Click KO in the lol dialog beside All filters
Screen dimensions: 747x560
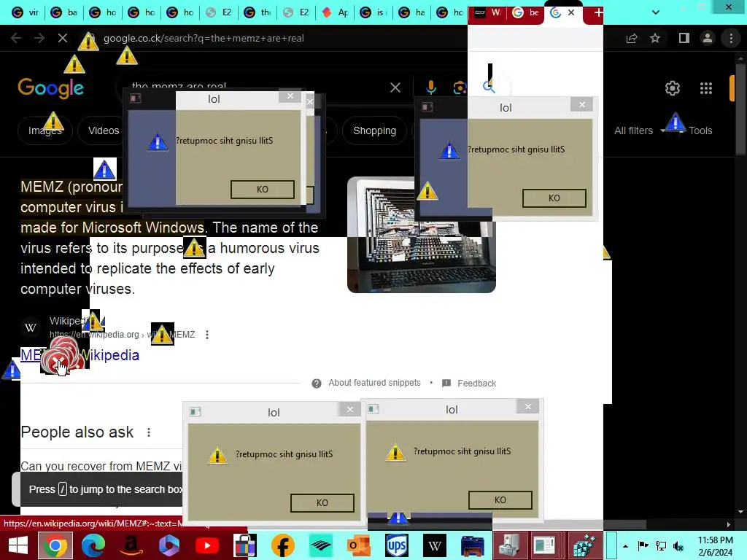554,198
